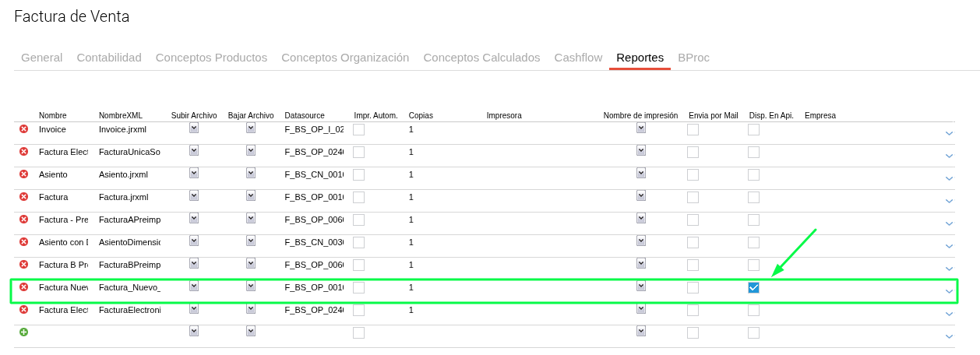Open Bajar Archivo menu for AsientoDimensi row
Image resolution: width=980 pixels, height=355 pixels.
click(x=251, y=241)
